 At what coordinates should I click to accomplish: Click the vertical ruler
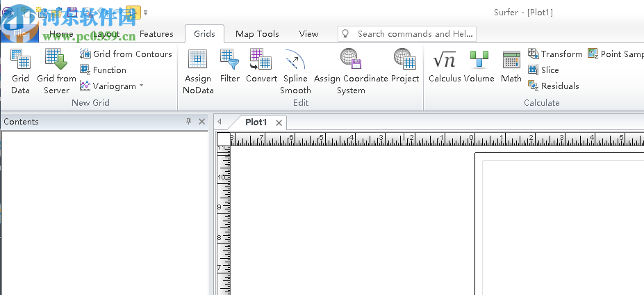click(224, 221)
